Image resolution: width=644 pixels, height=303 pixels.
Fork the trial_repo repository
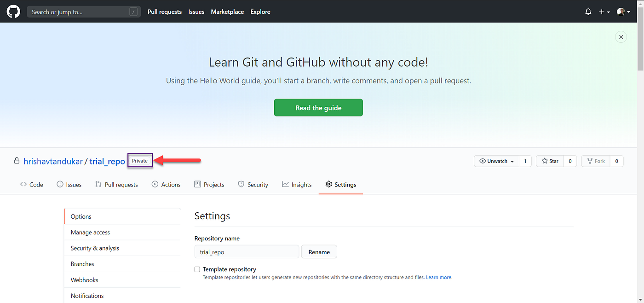tap(596, 161)
